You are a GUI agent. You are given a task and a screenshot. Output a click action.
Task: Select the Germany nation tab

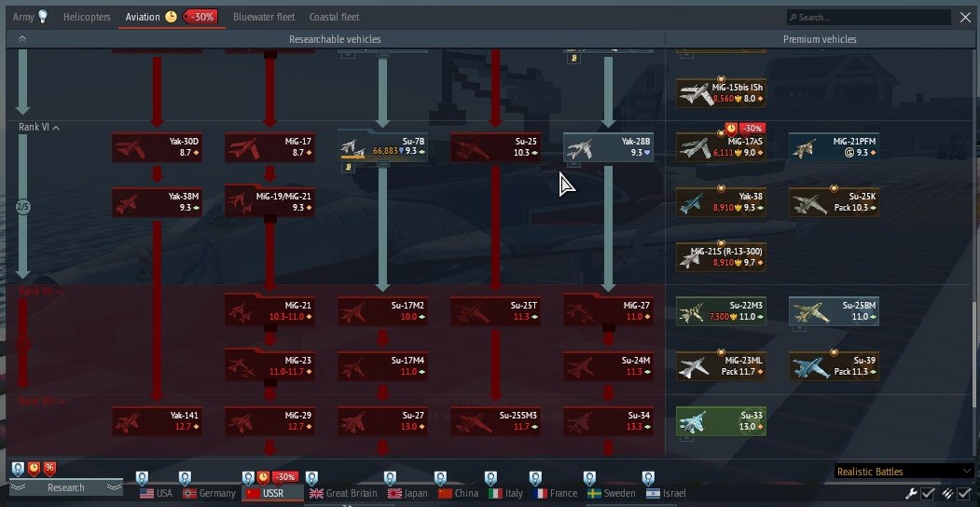tap(210, 493)
